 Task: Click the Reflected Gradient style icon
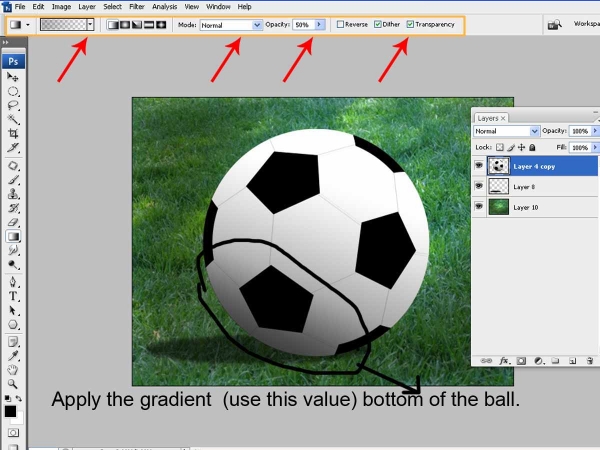[x=148, y=25]
